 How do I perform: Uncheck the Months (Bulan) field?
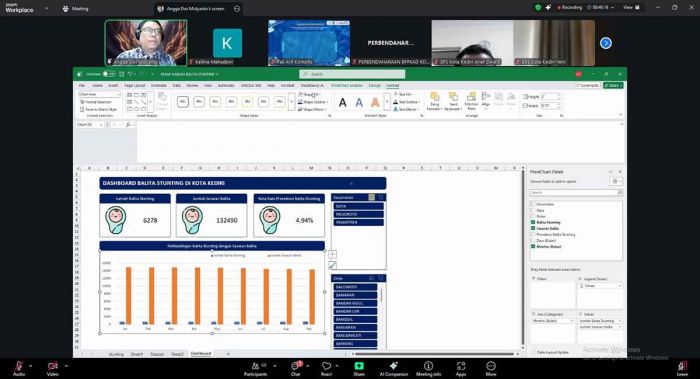(533, 246)
